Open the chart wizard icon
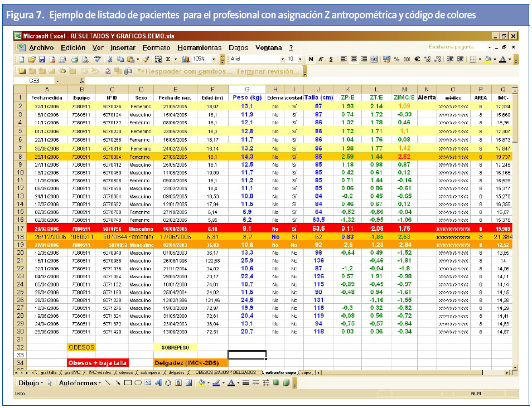Screen dimensions: 532x408 click(187, 59)
